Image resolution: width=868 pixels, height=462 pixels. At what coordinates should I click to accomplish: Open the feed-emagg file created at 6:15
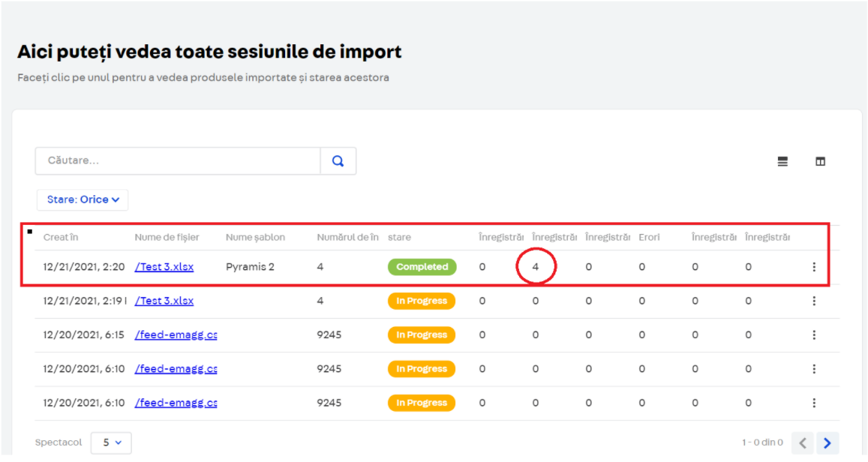tap(176, 335)
